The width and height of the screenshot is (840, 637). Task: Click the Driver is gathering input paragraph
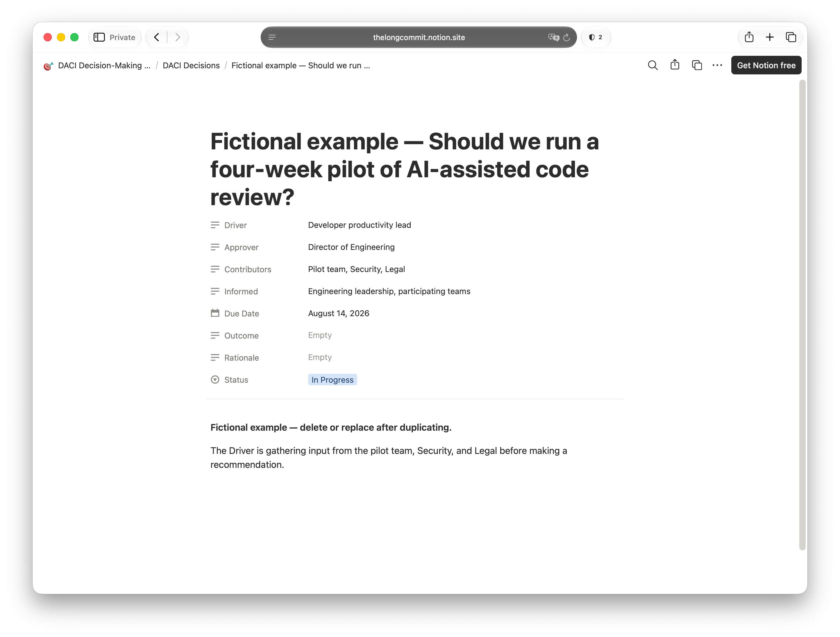point(389,457)
